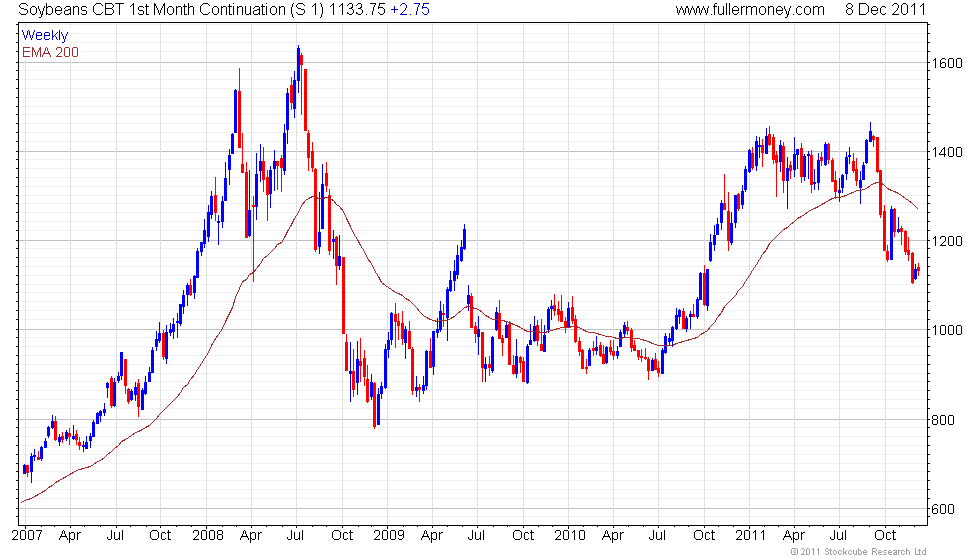Viewport: 980px width, 560px height.
Task: Click the date label '8 Dec 2011'
Action: (x=885, y=10)
